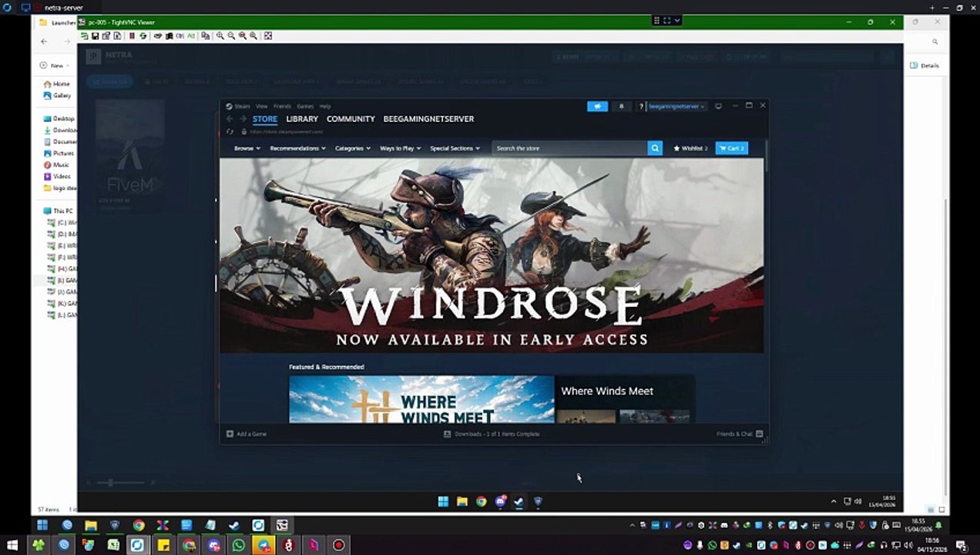Expand the Browse dropdown in Steam store

247,148
